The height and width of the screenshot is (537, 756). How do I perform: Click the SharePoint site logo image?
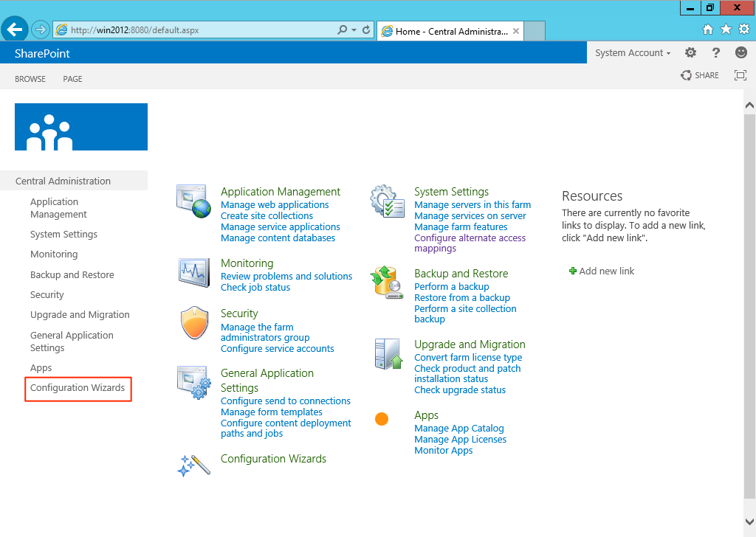81,127
